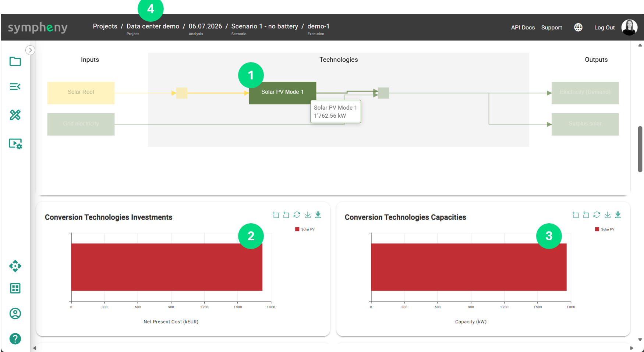This screenshot has width=644, height=352.
Task: Expand the sidebar with the chevron arrow
Action: [x=30, y=50]
